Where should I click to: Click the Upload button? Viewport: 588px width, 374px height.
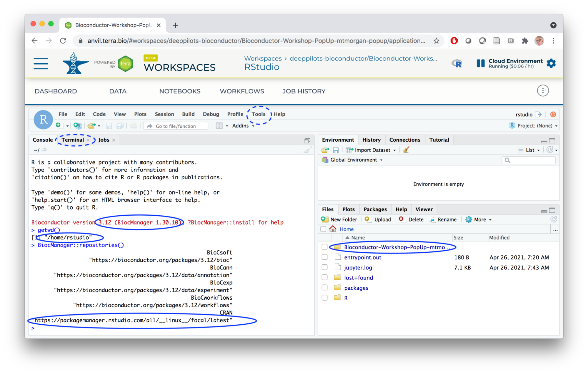coord(378,219)
